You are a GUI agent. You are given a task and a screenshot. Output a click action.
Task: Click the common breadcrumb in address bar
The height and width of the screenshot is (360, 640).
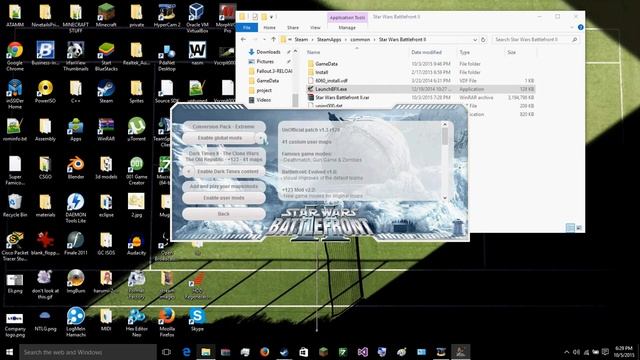[360, 40]
